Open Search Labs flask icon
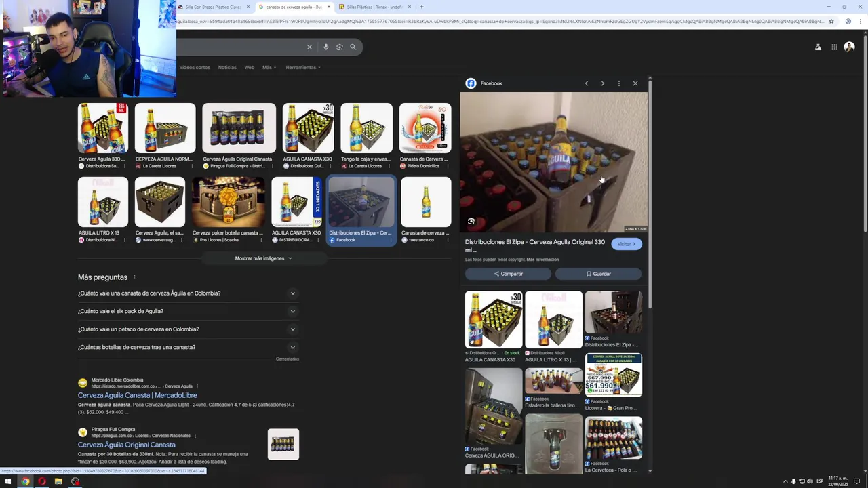 [818, 47]
